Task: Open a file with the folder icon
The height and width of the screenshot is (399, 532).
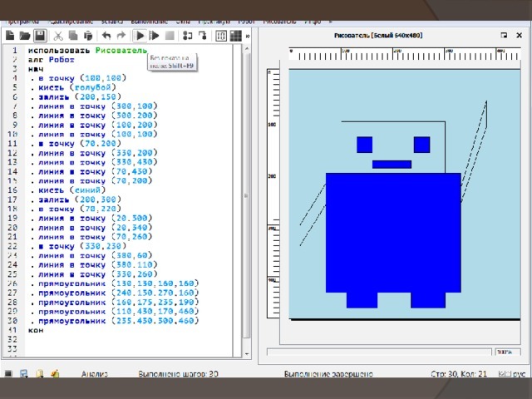Action: coord(24,36)
